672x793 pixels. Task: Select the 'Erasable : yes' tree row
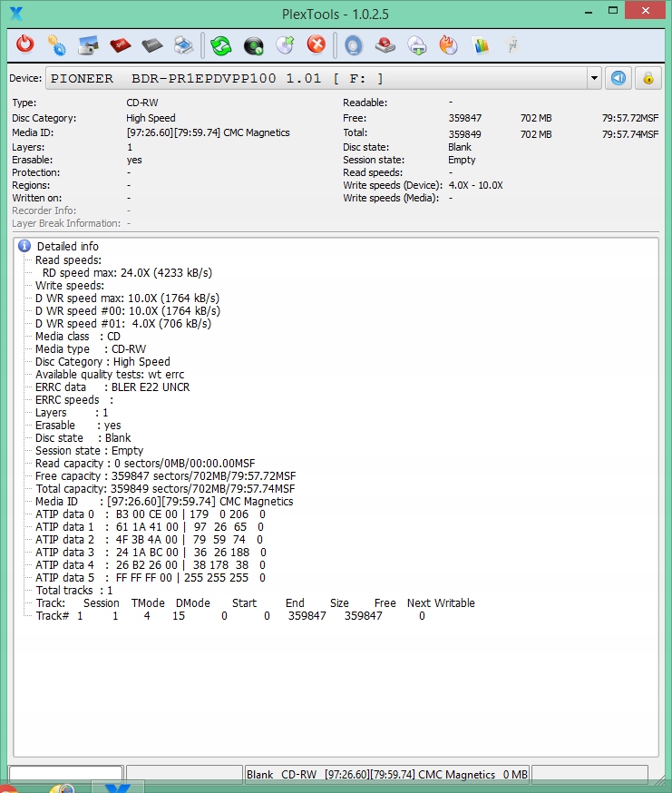pos(78,426)
